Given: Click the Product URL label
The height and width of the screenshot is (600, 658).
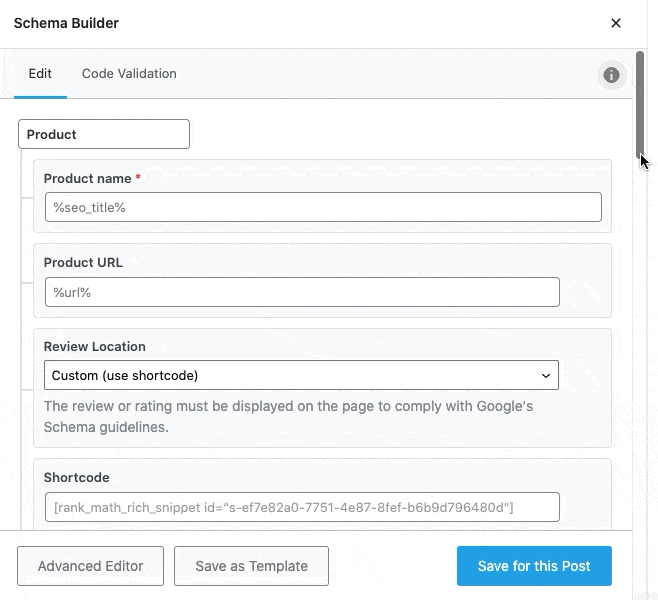Looking at the screenshot, I should coord(83,262).
